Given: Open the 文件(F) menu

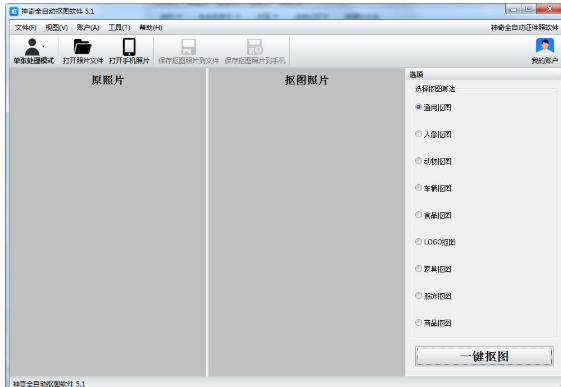Looking at the screenshot, I should click(25, 28).
